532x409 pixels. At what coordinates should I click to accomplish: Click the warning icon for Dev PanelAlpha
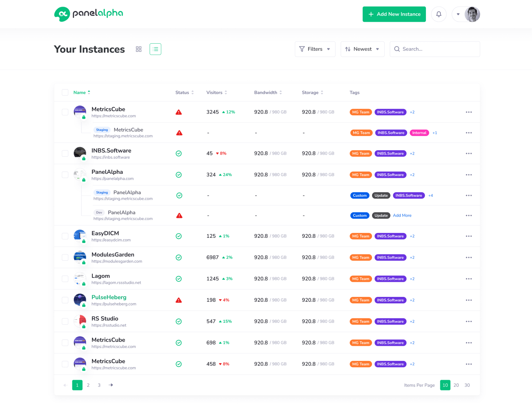click(180, 216)
